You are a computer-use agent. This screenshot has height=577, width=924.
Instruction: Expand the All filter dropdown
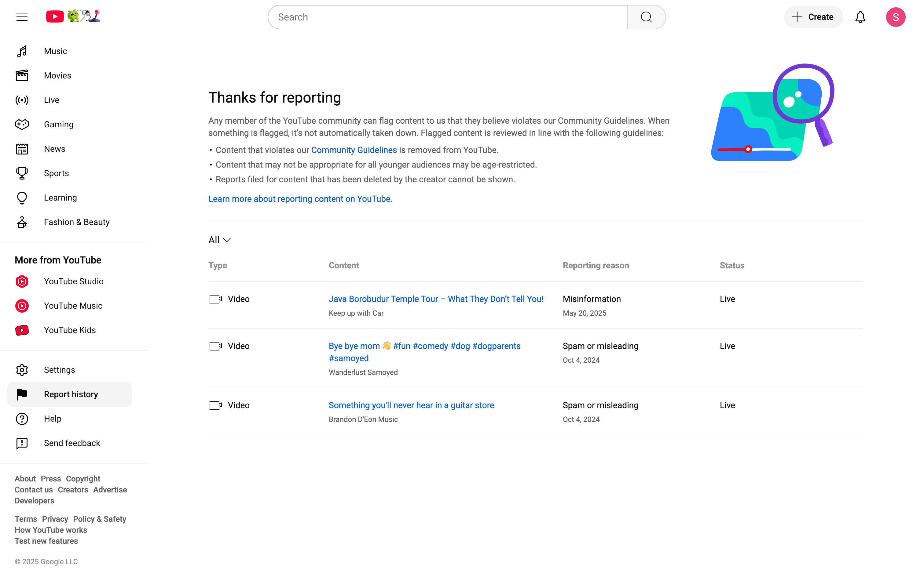coord(220,240)
